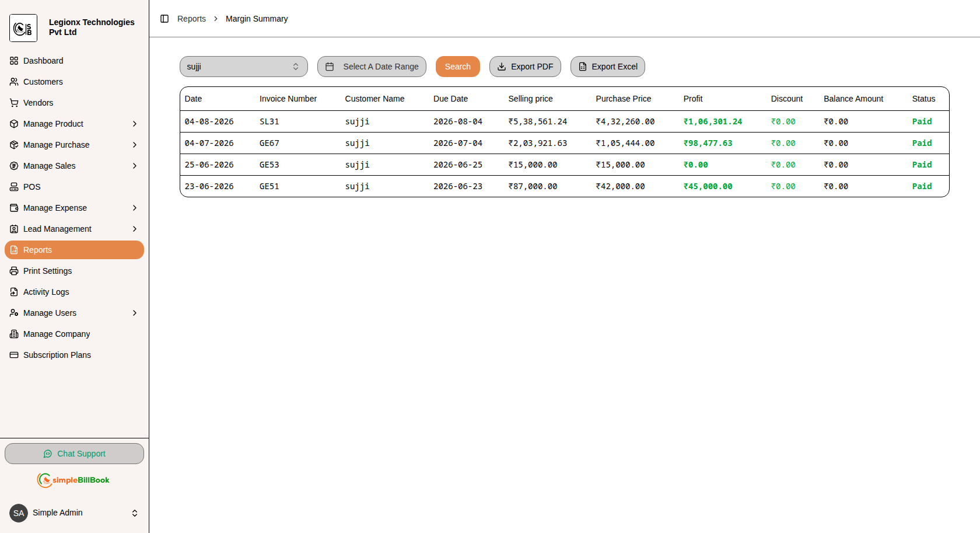Click Reports breadcrumb link
Screen dimensions: 980x533
(x=191, y=19)
